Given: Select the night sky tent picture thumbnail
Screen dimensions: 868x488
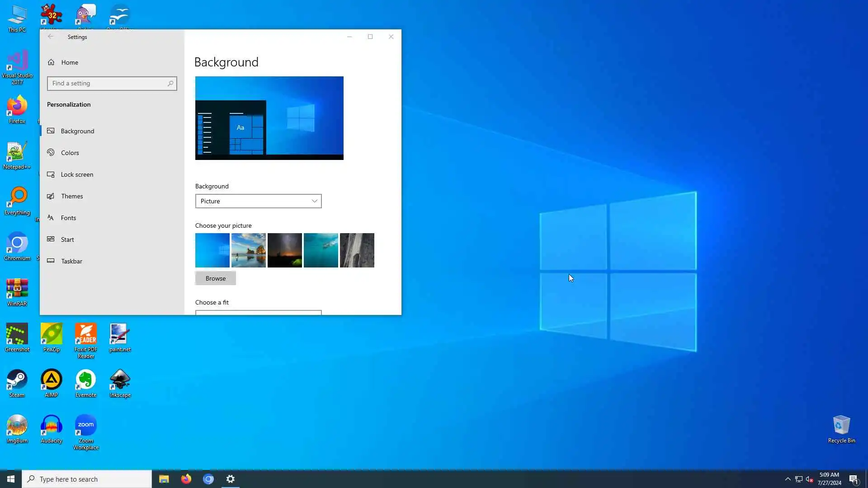Looking at the screenshot, I should (284, 250).
